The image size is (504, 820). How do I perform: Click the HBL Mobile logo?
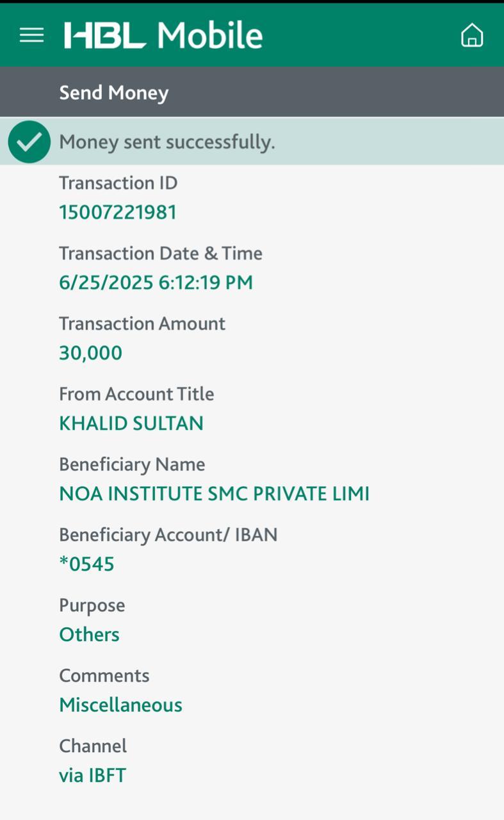pyautogui.click(x=163, y=35)
